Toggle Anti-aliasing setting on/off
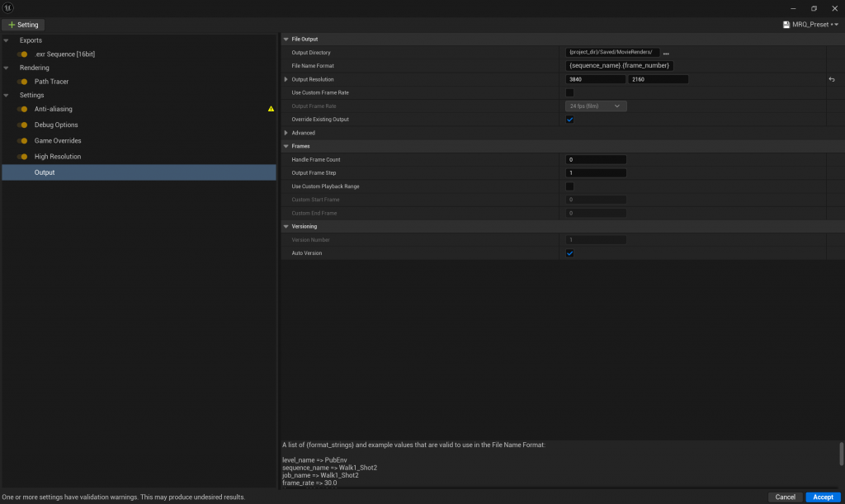This screenshot has width=845, height=504. (22, 110)
